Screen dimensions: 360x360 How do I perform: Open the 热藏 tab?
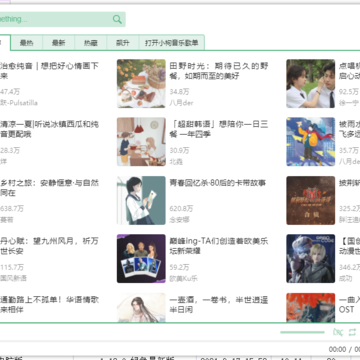point(91,43)
